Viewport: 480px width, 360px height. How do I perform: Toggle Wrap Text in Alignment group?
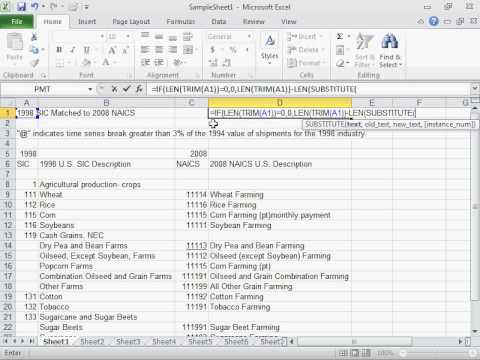click(187, 37)
